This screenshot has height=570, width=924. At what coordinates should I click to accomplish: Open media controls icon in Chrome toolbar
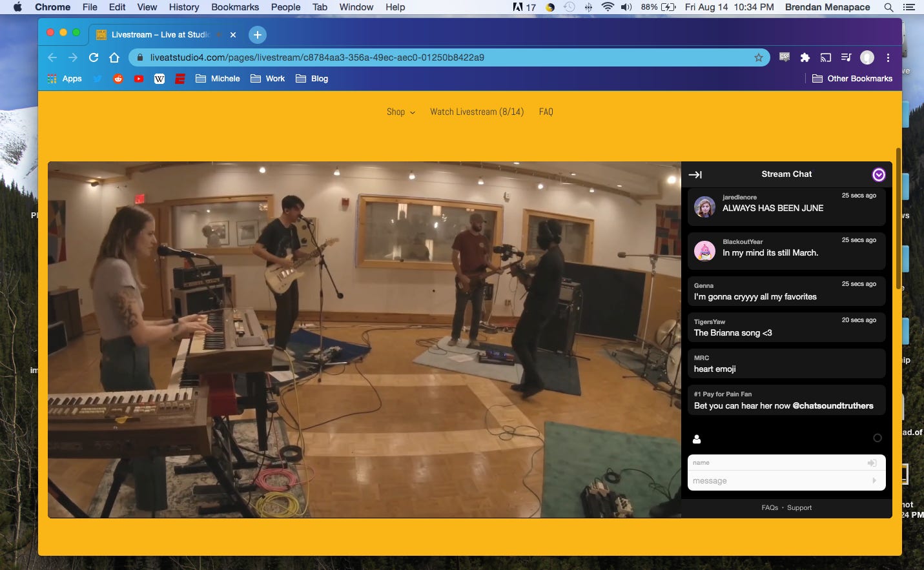(x=846, y=57)
